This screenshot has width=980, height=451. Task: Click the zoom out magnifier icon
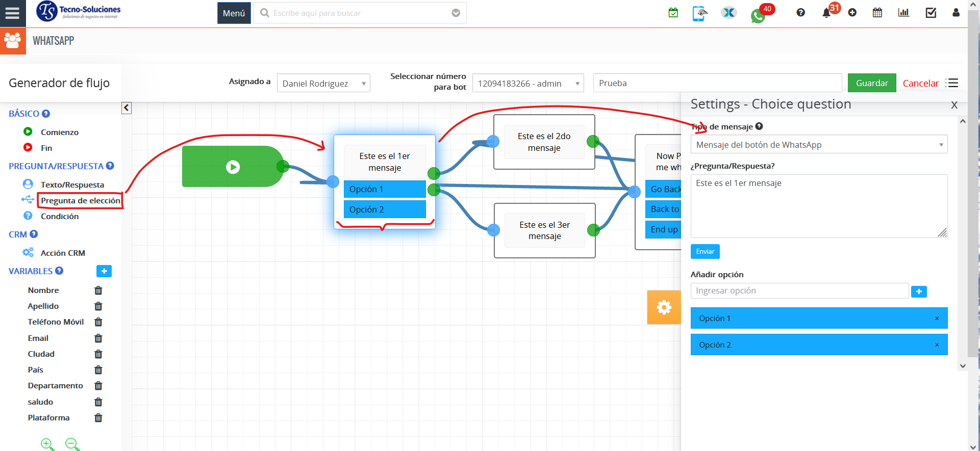click(72, 444)
